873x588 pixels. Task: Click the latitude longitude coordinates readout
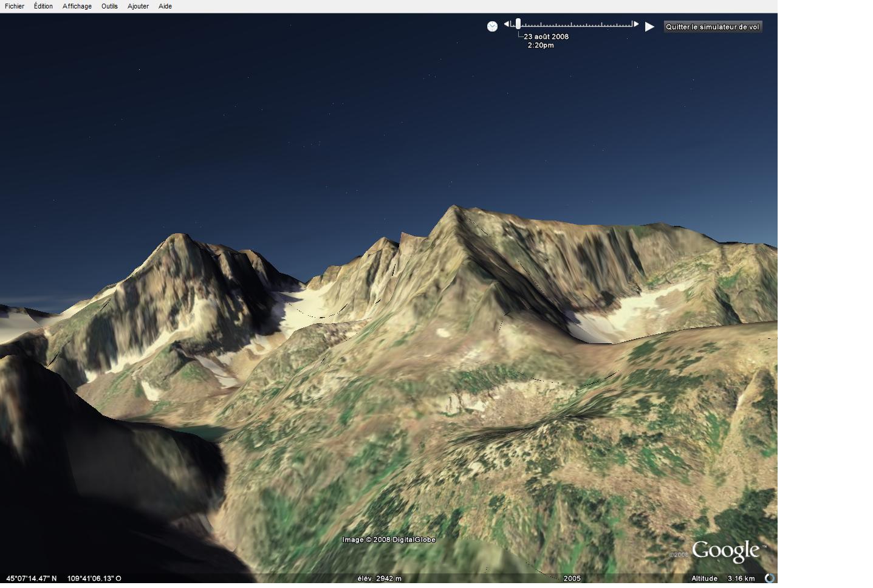pyautogui.click(x=64, y=578)
